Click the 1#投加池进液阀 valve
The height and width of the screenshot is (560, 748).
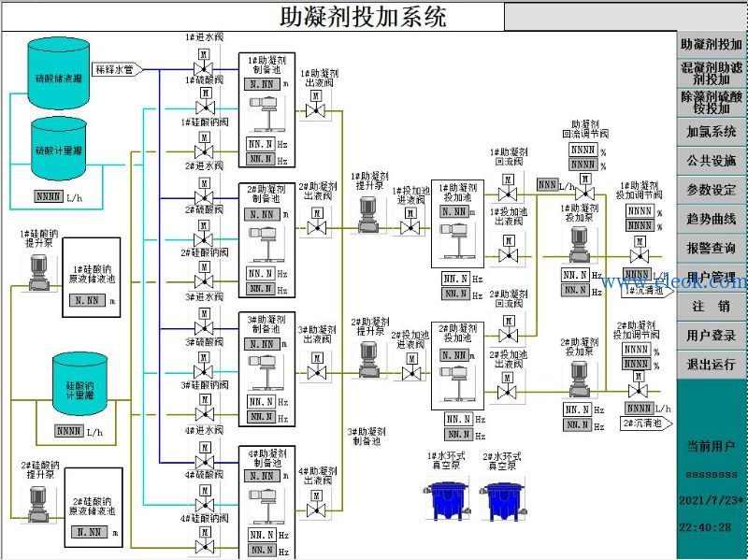(410, 223)
